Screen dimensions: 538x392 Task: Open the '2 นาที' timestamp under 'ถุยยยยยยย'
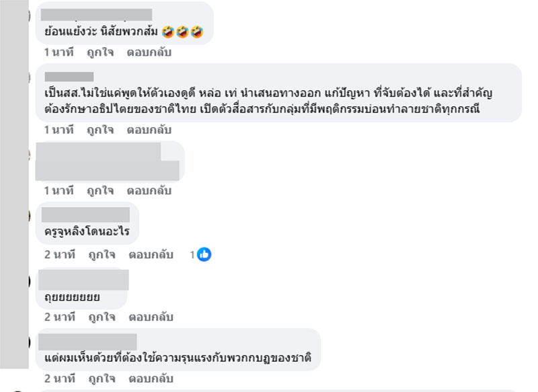click(59, 317)
